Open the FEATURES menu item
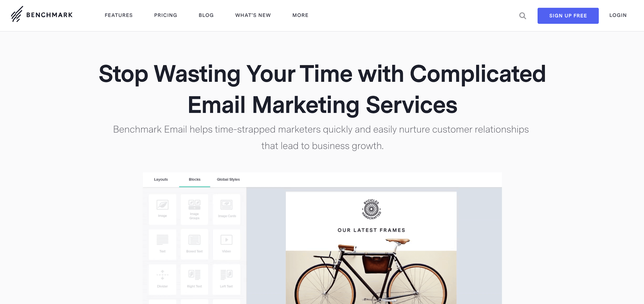644x304 pixels. 119,15
